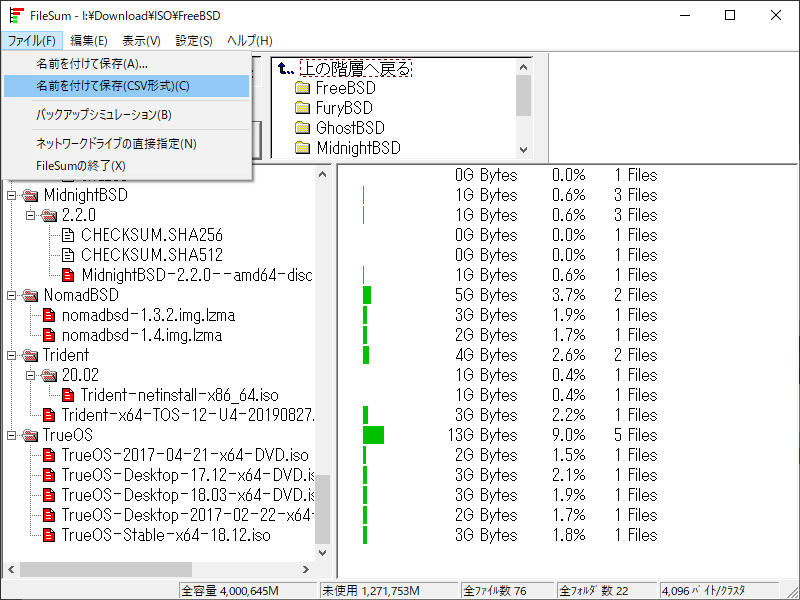The image size is (800, 600).
Task: Click the MidnightBSD folder icon in tree
Action: point(31,195)
